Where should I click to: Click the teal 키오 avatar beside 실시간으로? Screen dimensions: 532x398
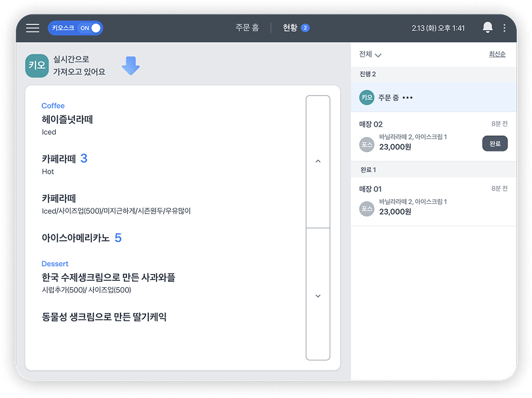[x=37, y=66]
